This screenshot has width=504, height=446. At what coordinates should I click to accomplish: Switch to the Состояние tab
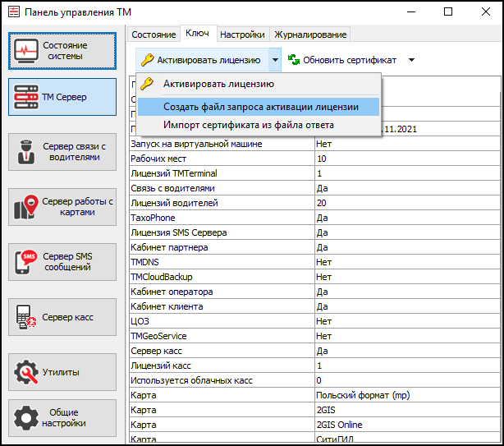click(153, 34)
